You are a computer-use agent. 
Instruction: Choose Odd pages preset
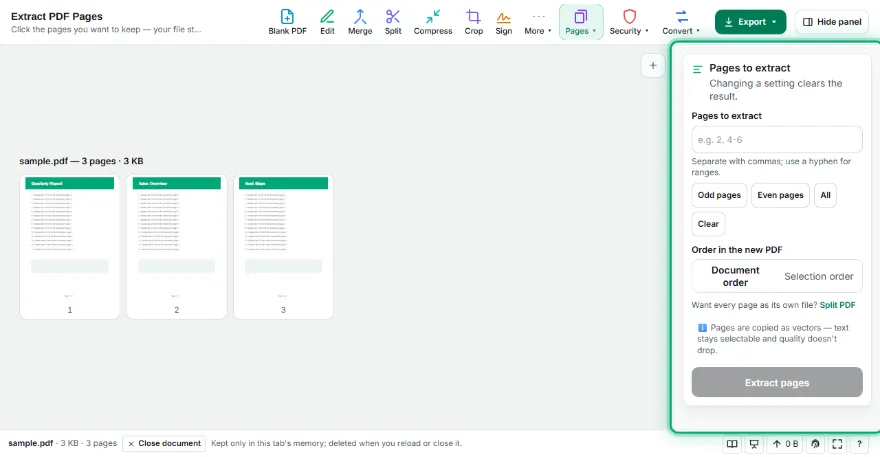click(x=719, y=195)
